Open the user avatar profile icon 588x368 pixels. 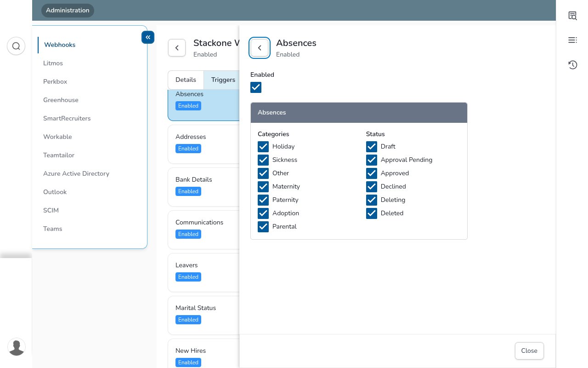[x=17, y=347]
